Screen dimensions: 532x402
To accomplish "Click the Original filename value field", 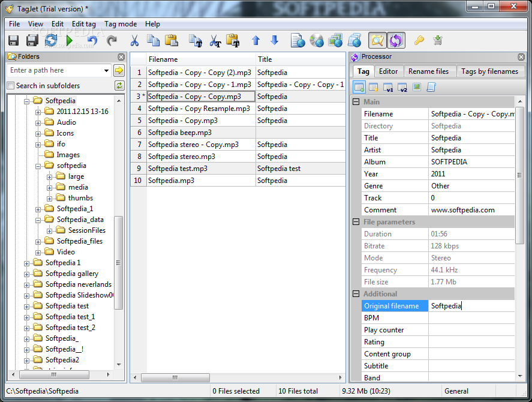I will (x=471, y=306).
